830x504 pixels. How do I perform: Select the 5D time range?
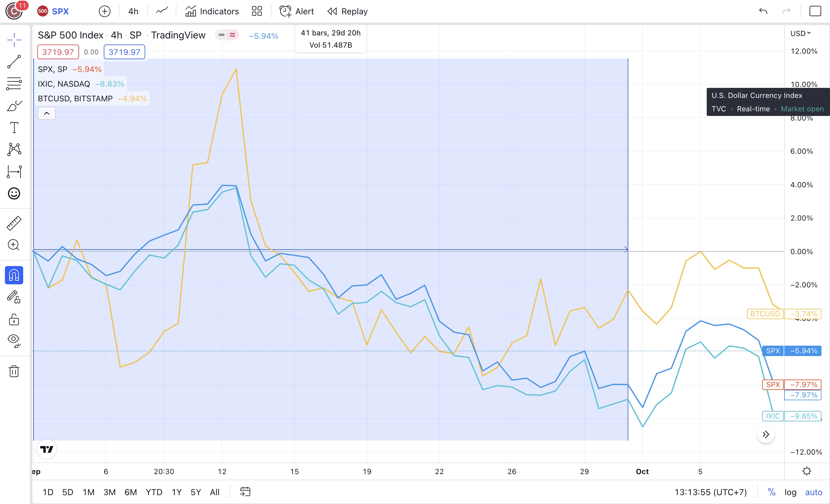[68, 492]
